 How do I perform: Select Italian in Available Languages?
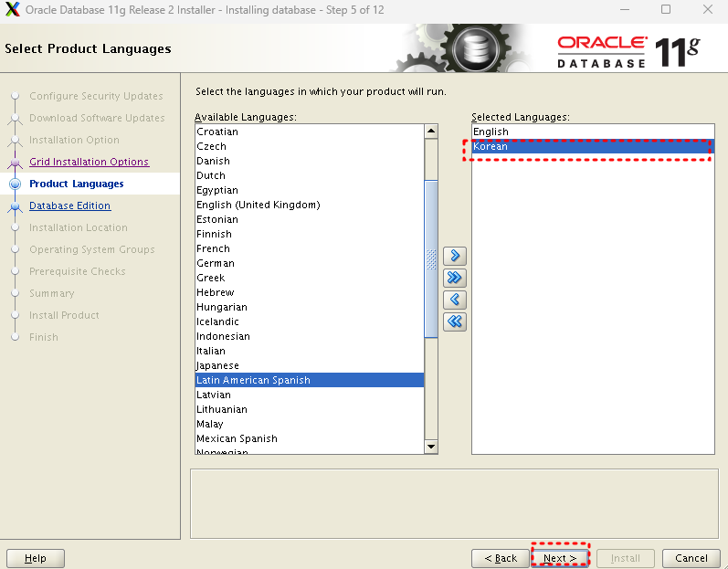click(310, 351)
